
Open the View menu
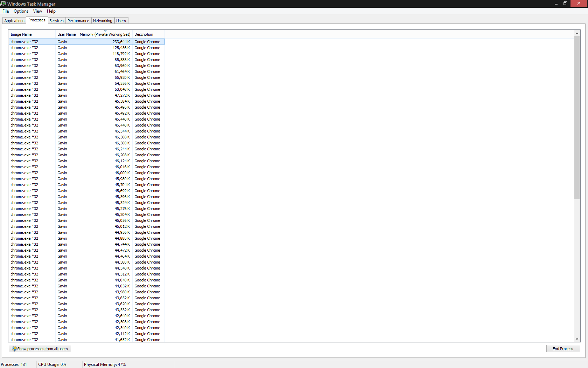37,11
